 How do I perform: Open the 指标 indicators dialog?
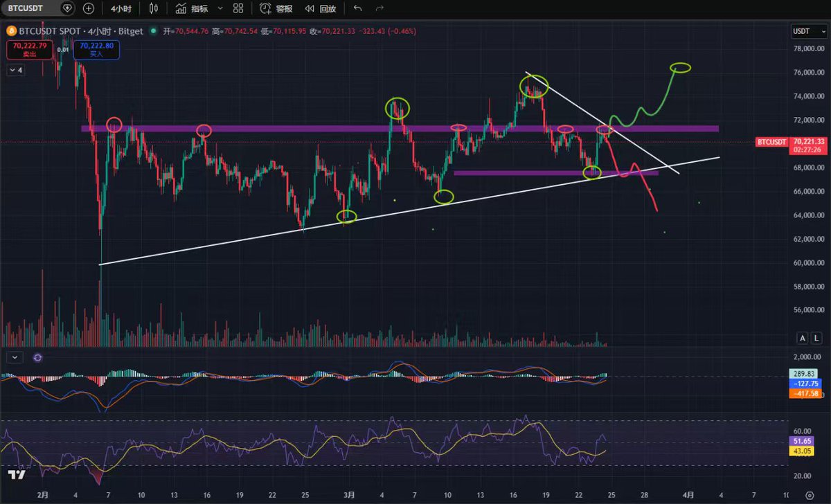point(192,8)
